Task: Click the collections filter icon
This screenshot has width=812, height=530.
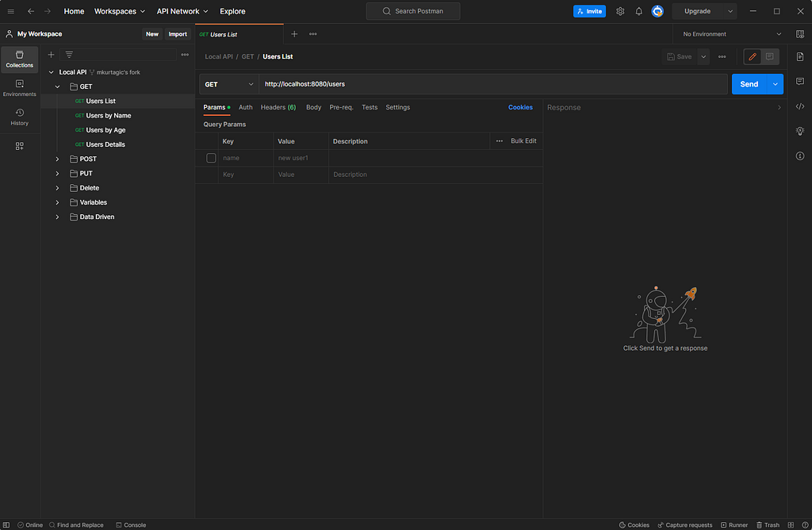Action: point(69,55)
